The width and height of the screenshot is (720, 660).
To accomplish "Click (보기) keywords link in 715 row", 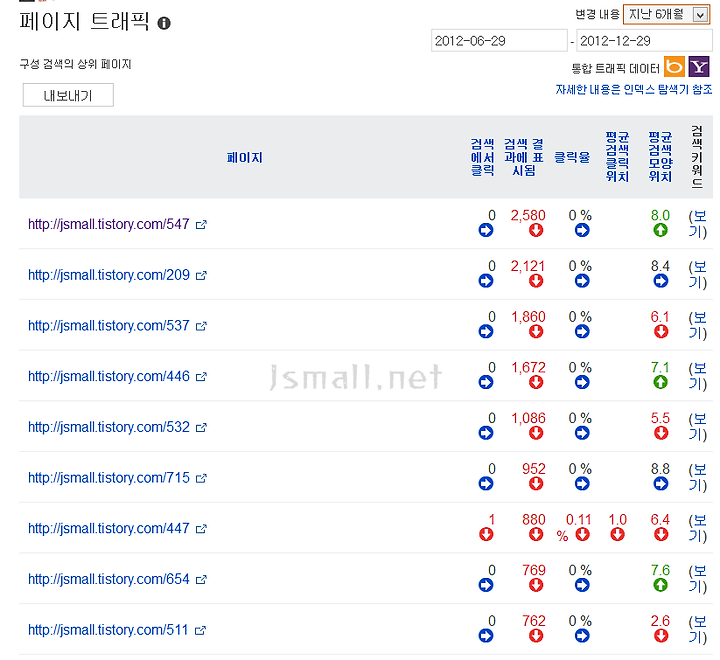I will [698, 478].
